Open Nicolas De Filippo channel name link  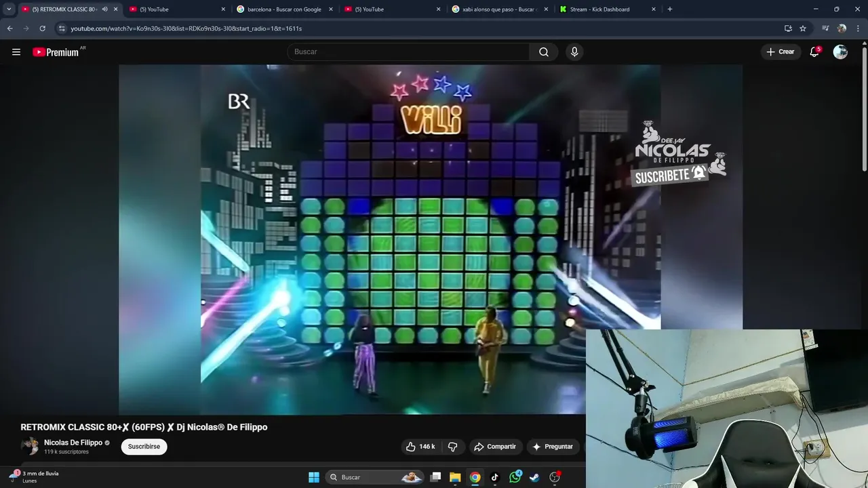73,443
